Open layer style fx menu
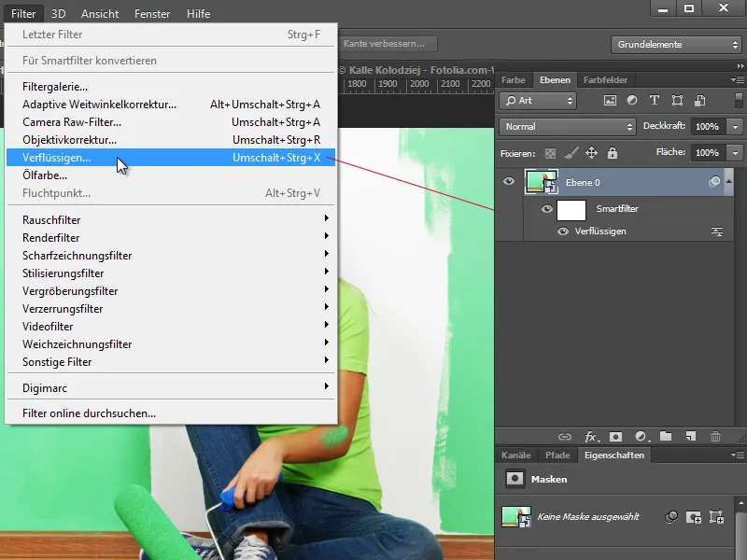The image size is (747, 560). point(591,437)
